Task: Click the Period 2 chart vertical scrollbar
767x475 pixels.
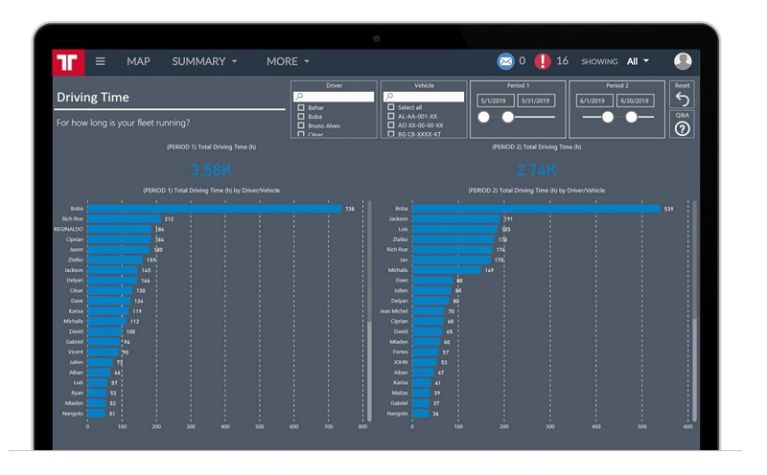Action: pyautogui.click(x=694, y=311)
